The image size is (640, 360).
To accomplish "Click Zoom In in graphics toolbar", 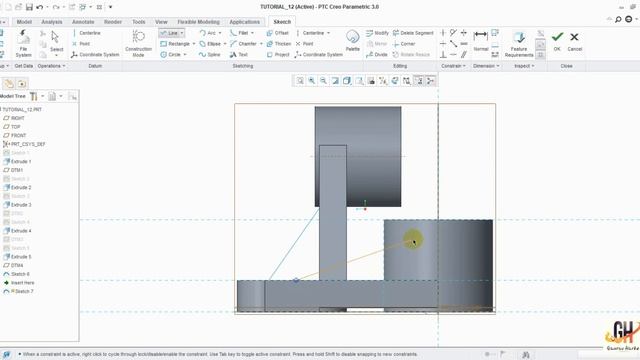I will [312, 81].
